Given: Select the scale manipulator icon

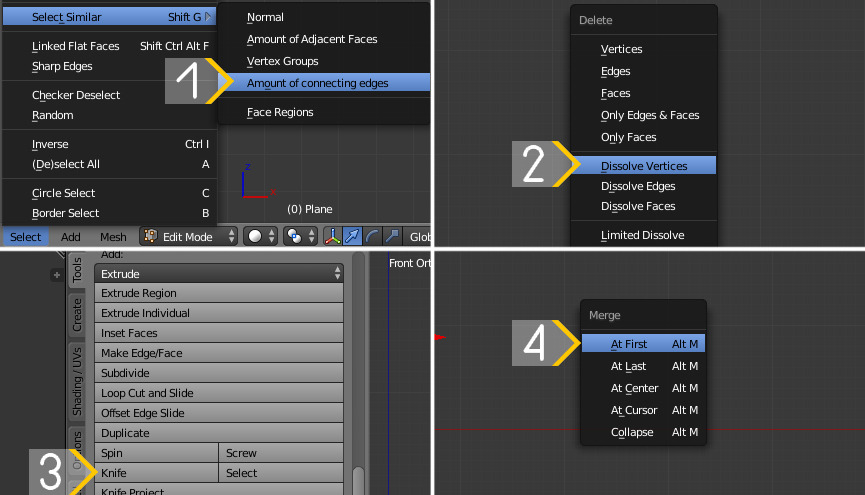Looking at the screenshot, I should (392, 236).
